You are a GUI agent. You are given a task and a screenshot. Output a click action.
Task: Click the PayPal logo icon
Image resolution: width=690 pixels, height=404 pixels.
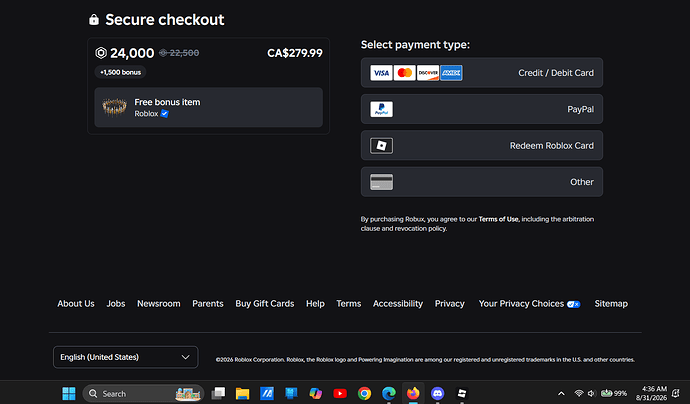click(x=381, y=109)
